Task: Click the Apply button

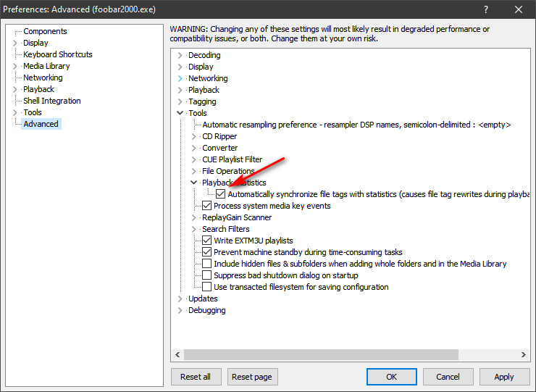Action: tap(505, 377)
